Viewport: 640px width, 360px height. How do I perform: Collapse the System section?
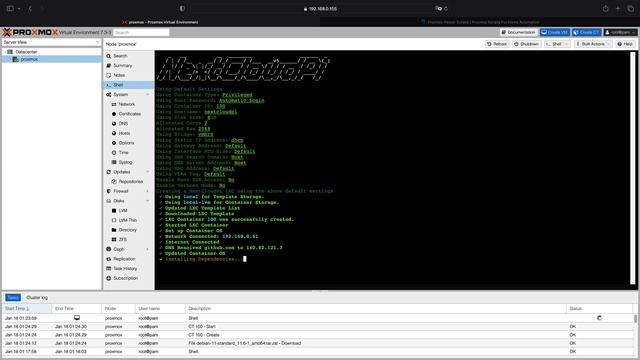tap(148, 95)
